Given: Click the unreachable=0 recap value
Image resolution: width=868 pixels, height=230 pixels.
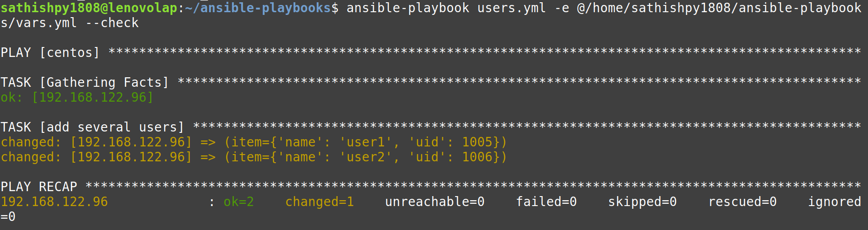Looking at the screenshot, I should pyautogui.click(x=435, y=202).
